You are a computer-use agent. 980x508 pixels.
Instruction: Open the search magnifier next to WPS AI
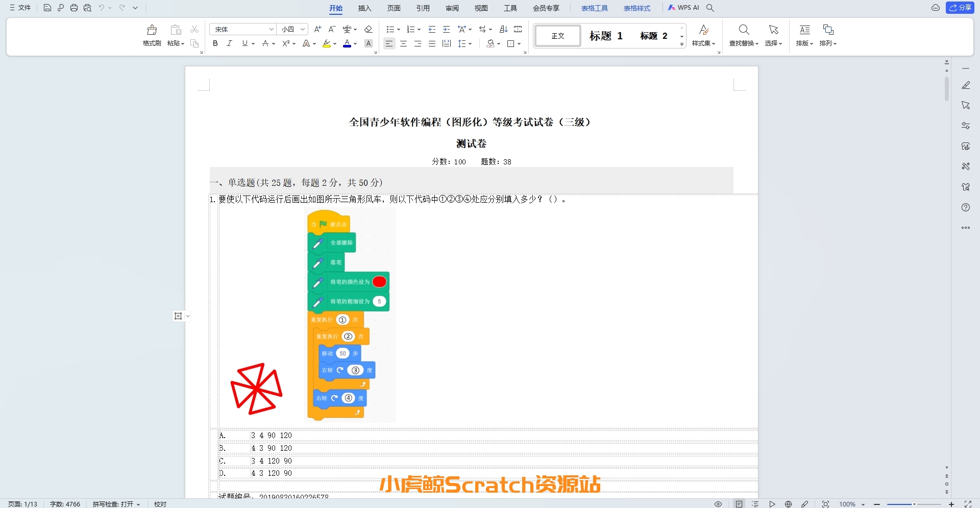(710, 8)
